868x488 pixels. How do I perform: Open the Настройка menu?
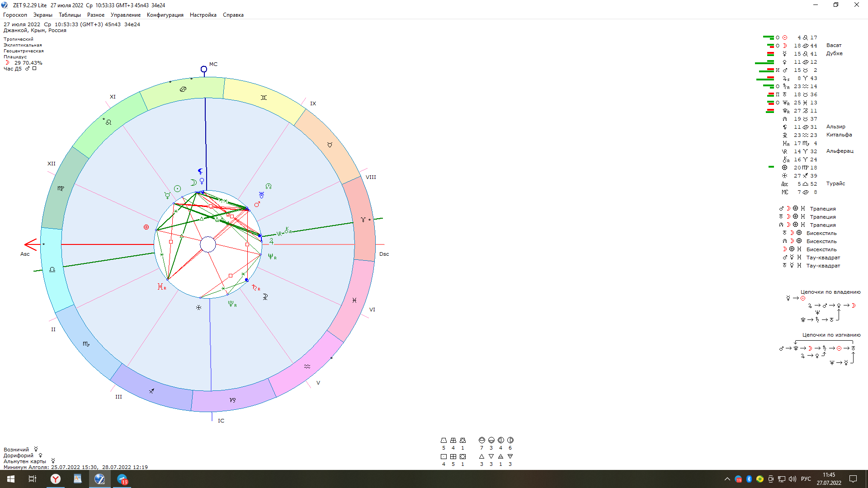click(x=203, y=15)
